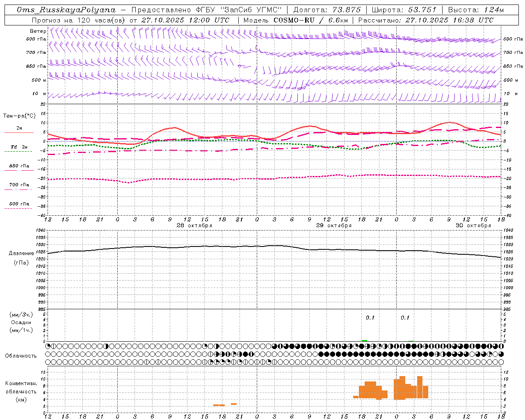The height and width of the screenshot is (420, 525).
Task: Click the 'Td 2м' dew point legend label
Action: coord(19,147)
